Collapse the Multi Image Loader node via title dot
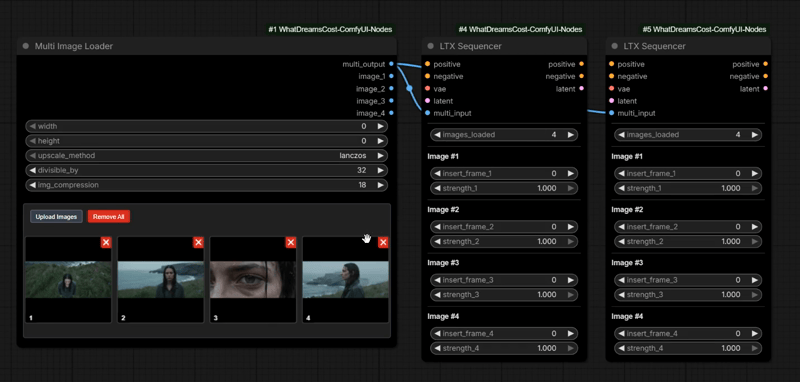Image resolution: width=800 pixels, height=382 pixels. pos(26,46)
